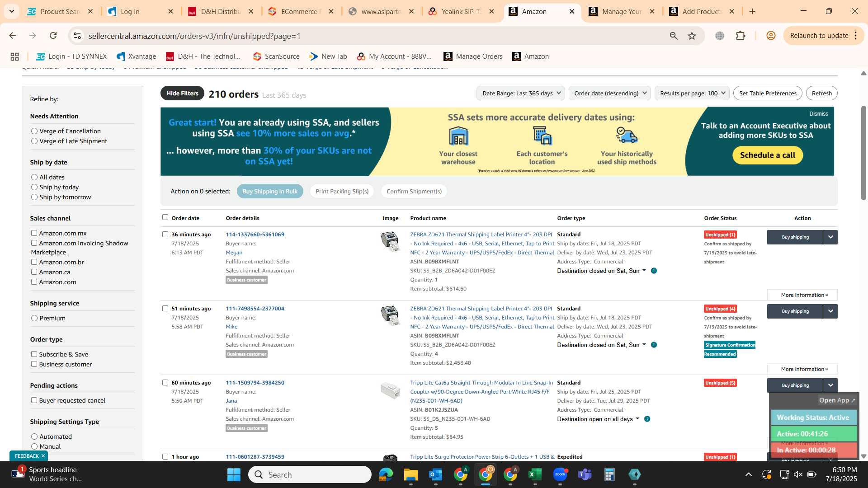
Task: Open the Chrome profile icon
Action: [771, 36]
